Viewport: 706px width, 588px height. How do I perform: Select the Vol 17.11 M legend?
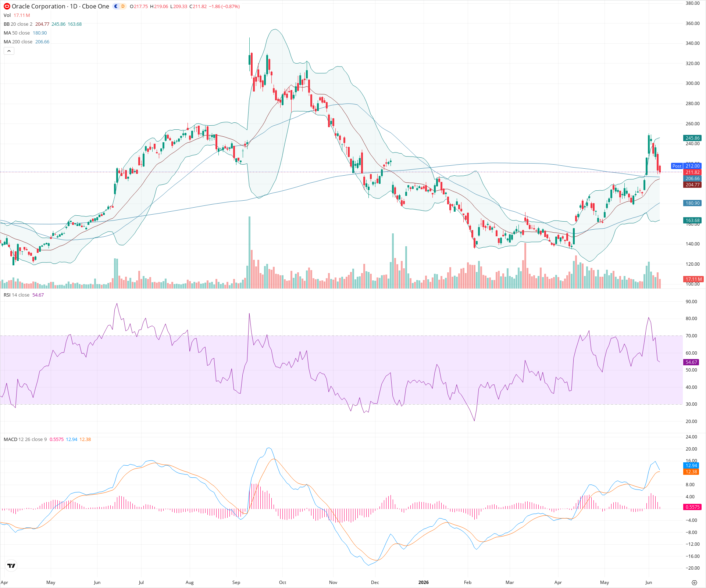[x=17, y=15]
